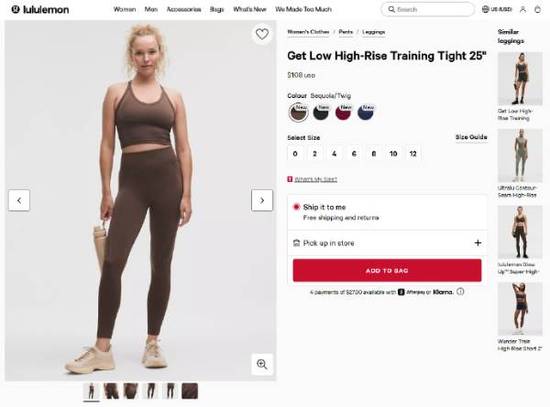
Task: Zoom the product image with magnifier icon
Action: coord(262,364)
